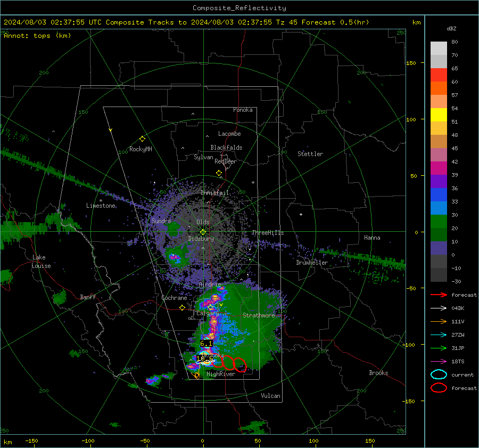
Task: Click the Strathmore label
Action: click(x=259, y=315)
